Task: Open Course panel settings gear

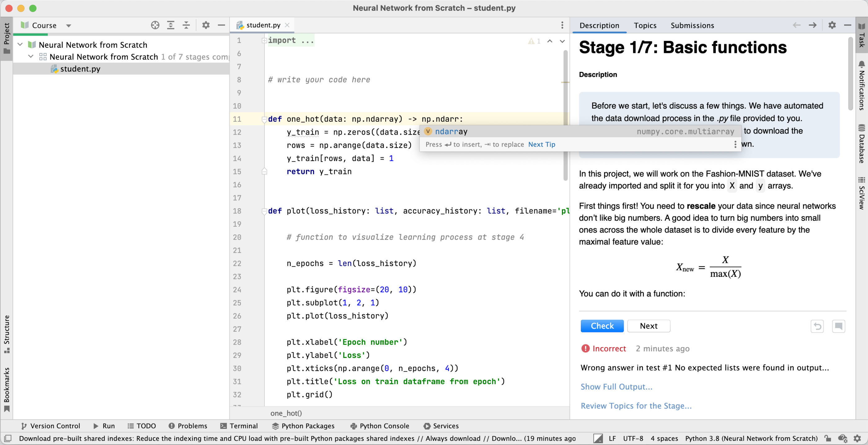Action: (206, 25)
